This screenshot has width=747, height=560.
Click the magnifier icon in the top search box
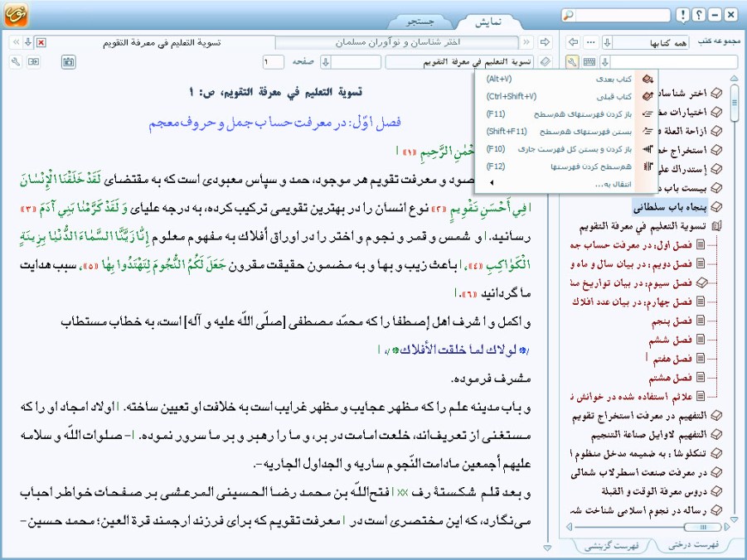[x=569, y=15]
